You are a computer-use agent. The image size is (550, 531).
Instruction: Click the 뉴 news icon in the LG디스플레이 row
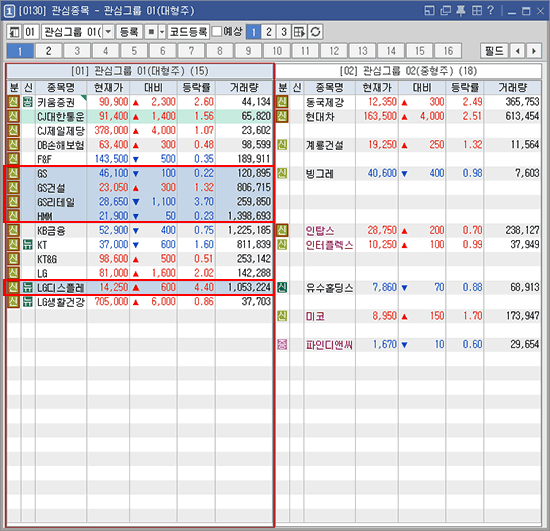coord(28,287)
